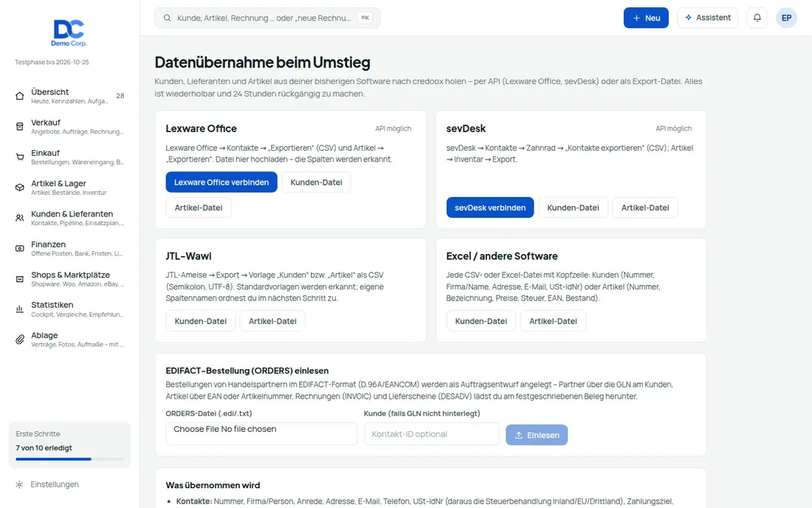Click the Einkauf shopping cart icon
The width and height of the screenshot is (812, 508).
click(x=20, y=157)
